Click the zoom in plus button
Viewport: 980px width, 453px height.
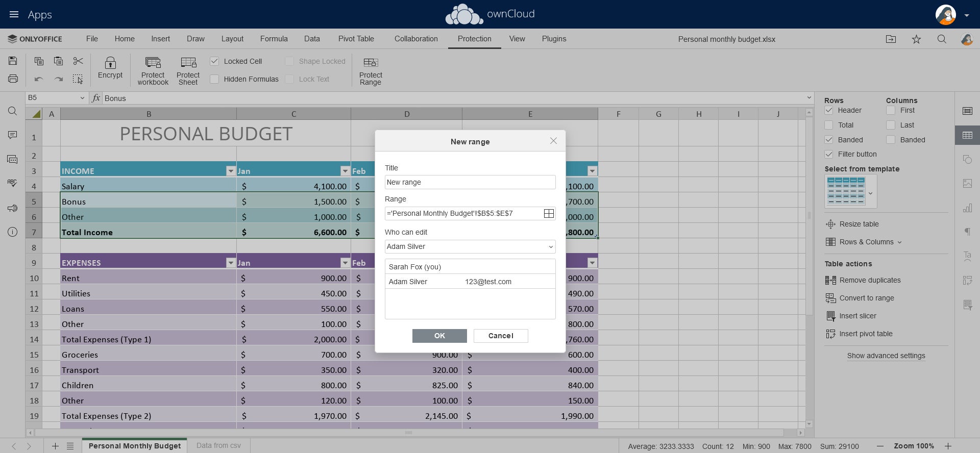coord(948,446)
